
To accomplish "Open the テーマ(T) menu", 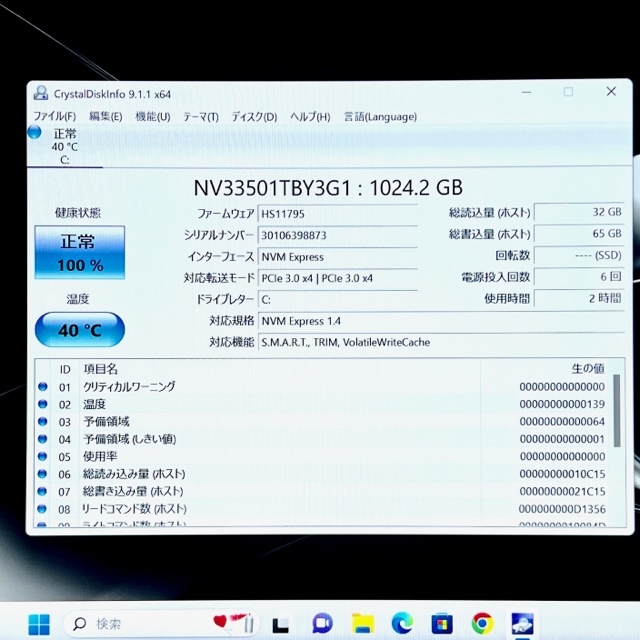I will coord(201,117).
